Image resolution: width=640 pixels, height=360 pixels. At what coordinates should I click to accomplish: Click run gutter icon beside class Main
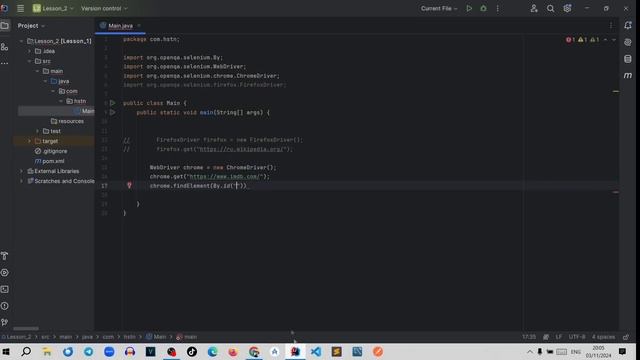pos(112,103)
